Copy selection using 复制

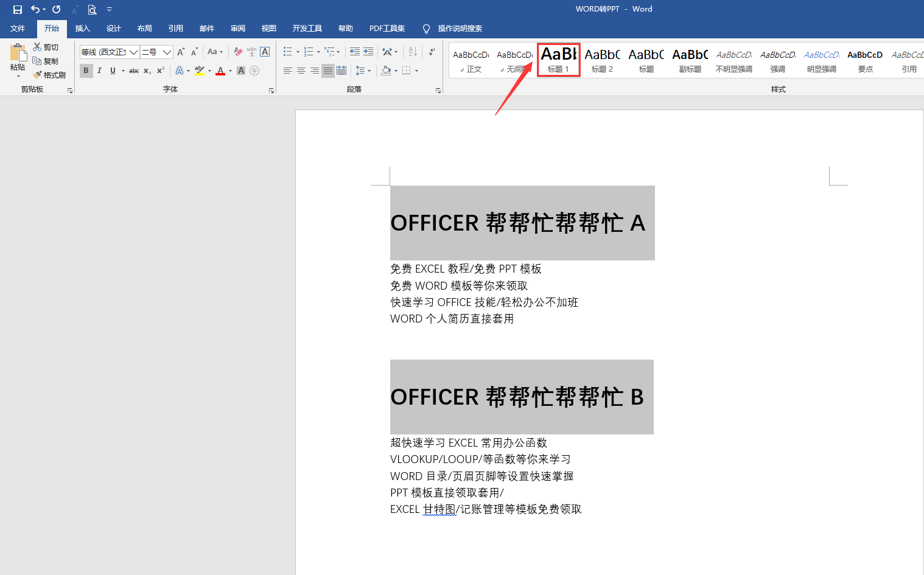[x=46, y=61]
